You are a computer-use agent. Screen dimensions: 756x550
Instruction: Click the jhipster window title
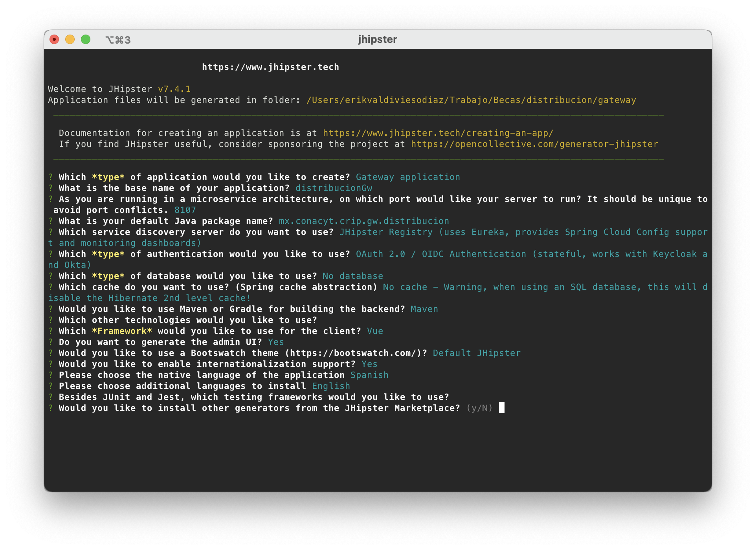[378, 39]
